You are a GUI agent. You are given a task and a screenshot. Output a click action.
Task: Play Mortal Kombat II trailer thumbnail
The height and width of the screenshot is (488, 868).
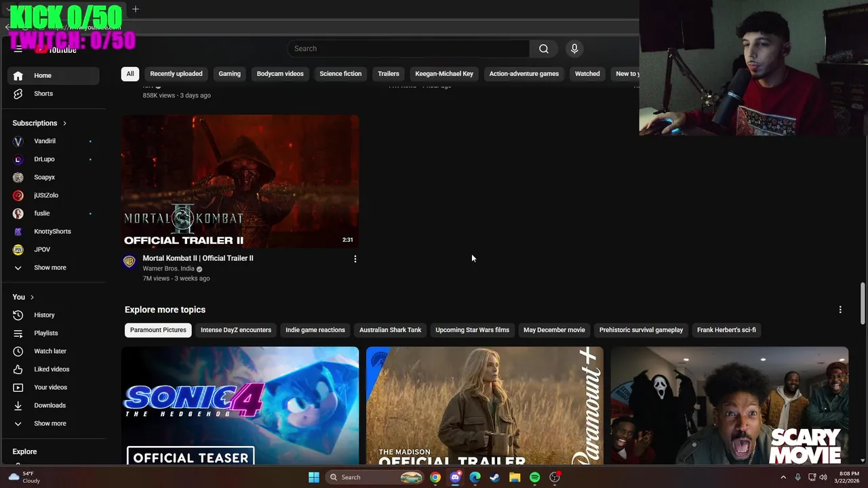[x=240, y=181]
